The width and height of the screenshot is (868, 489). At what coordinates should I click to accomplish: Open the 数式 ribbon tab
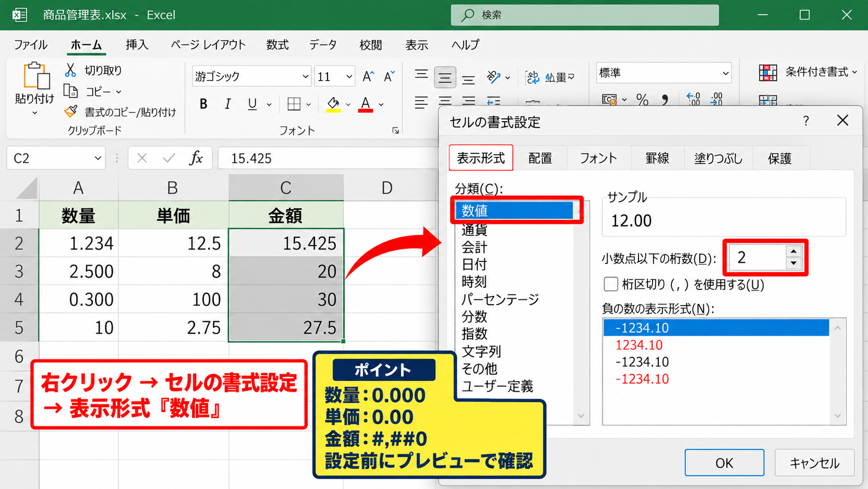[x=277, y=45]
